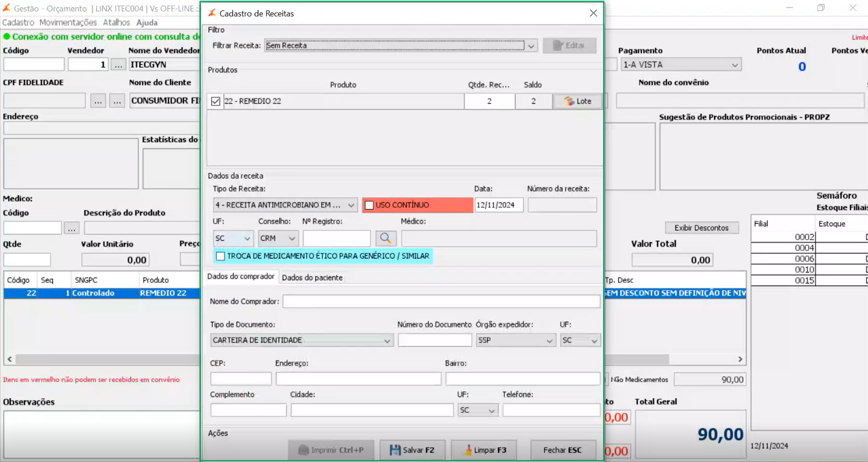The width and height of the screenshot is (868, 462).
Task: Click the Imprimir Ctrl+P printer button
Action: point(331,450)
